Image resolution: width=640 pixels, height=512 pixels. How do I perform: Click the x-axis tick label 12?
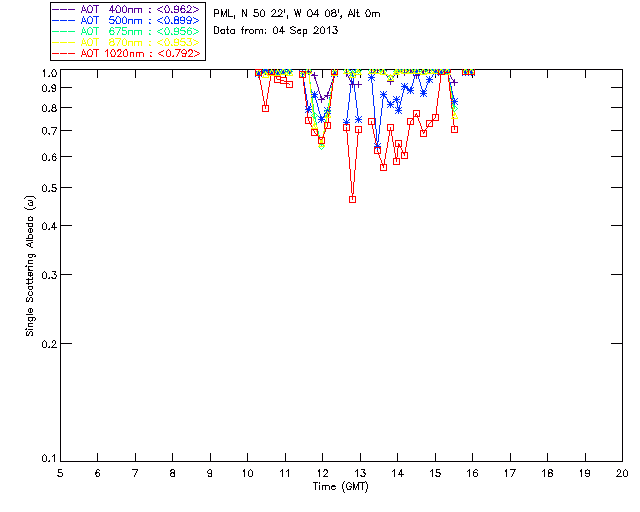tap(322, 473)
